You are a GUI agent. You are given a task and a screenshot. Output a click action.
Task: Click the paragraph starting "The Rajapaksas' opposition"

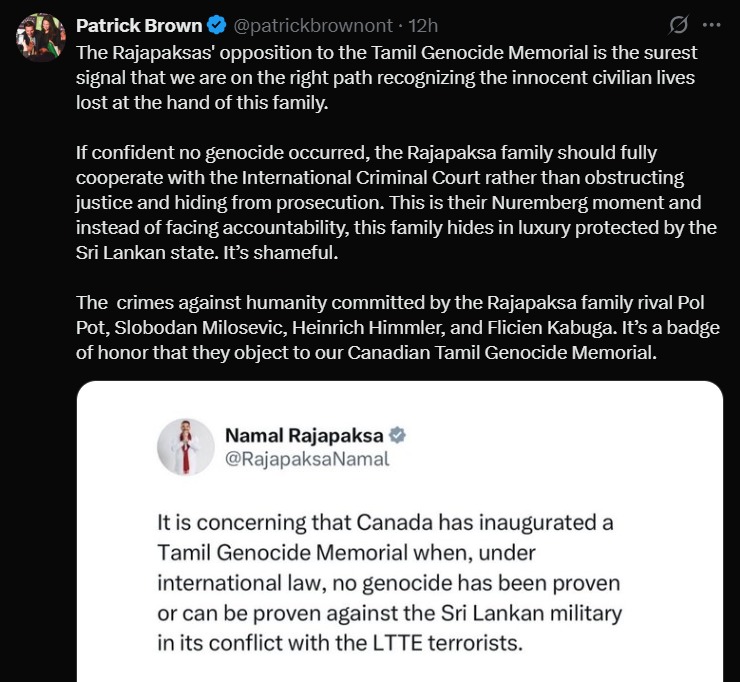[387, 77]
